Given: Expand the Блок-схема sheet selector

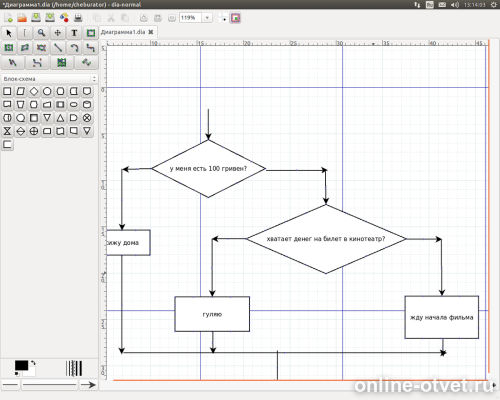Looking at the screenshot, I should 94,79.
